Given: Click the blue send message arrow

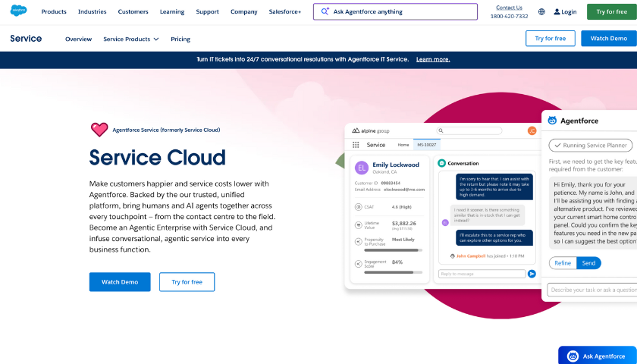Looking at the screenshot, I should point(532,274).
